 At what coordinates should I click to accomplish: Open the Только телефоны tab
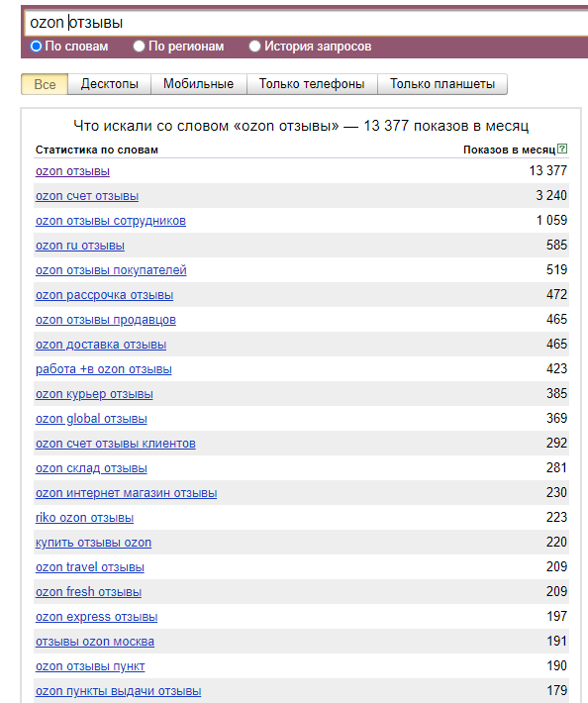tap(312, 84)
